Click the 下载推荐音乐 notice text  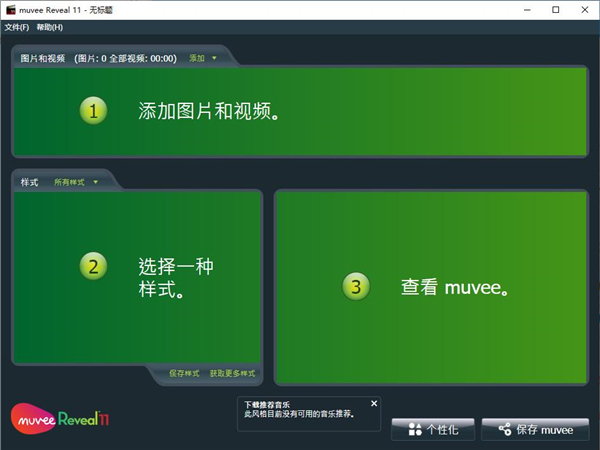267,404
